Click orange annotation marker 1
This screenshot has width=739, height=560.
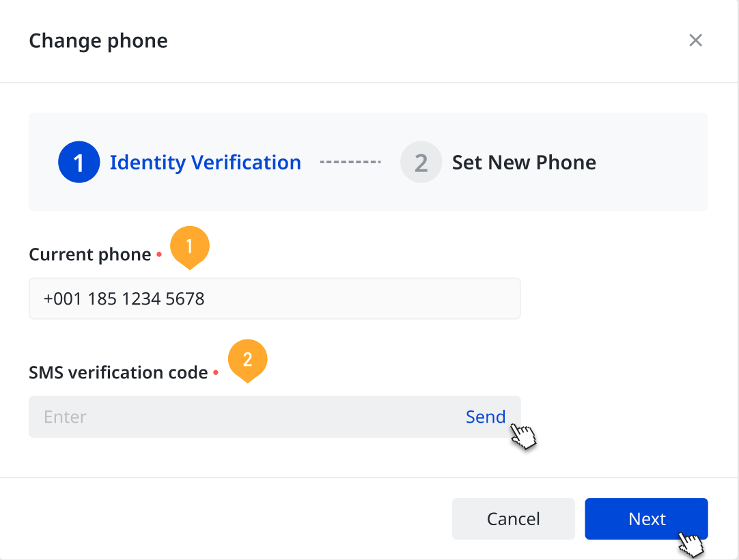tap(190, 247)
